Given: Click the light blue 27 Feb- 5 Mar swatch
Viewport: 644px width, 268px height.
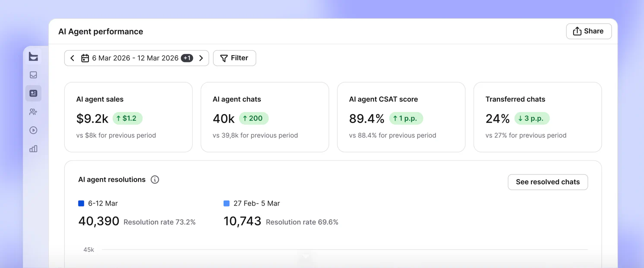Looking at the screenshot, I should click(x=227, y=203).
